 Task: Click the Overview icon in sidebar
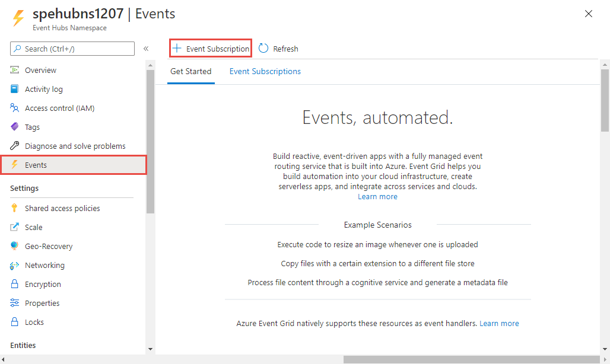click(15, 70)
